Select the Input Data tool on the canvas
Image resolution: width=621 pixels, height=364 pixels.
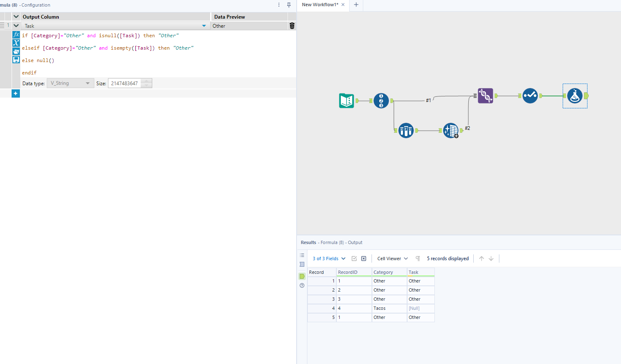coord(347,101)
